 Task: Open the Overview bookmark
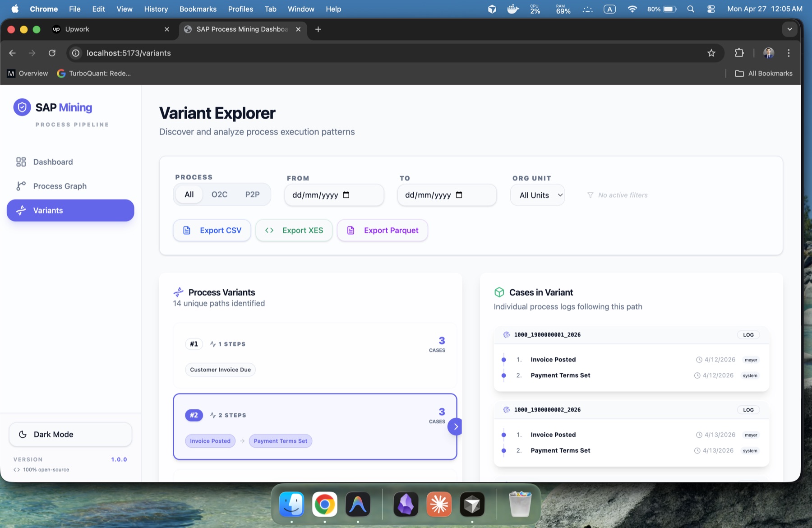pyautogui.click(x=28, y=73)
